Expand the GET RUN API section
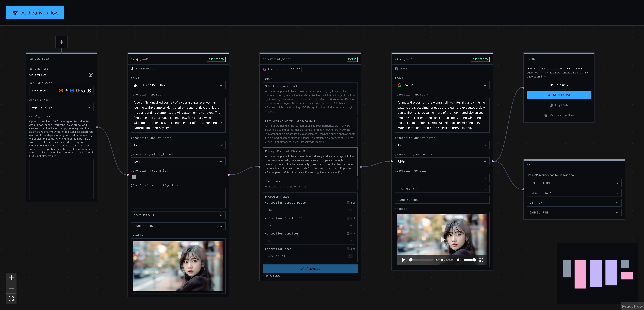 (x=574, y=203)
